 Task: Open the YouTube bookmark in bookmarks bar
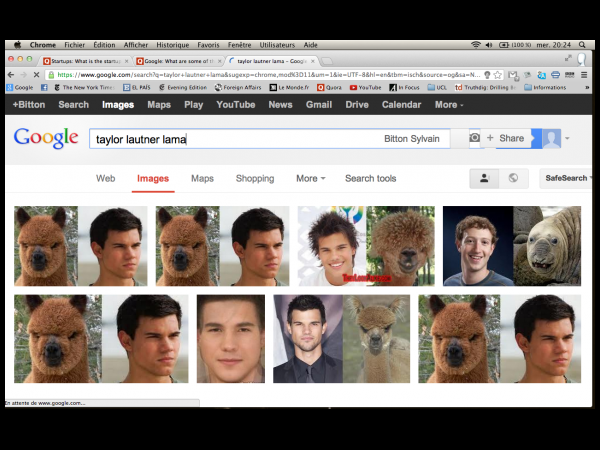(365, 88)
